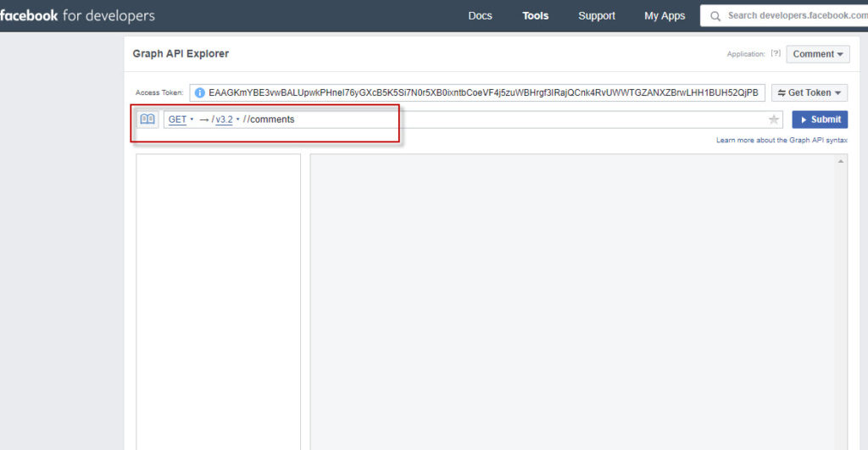Open Learn more about Graph API syntax
Image resolution: width=868 pixels, height=450 pixels.
782,140
